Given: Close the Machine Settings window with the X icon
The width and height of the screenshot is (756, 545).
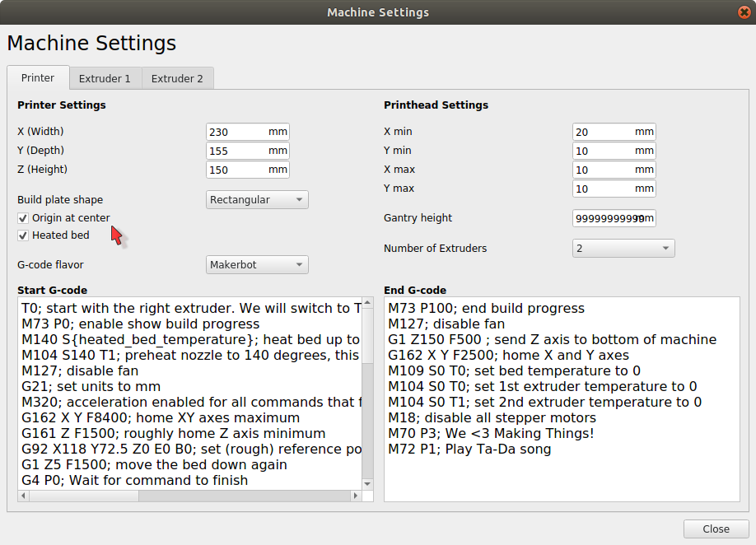Looking at the screenshot, I should click(744, 12).
